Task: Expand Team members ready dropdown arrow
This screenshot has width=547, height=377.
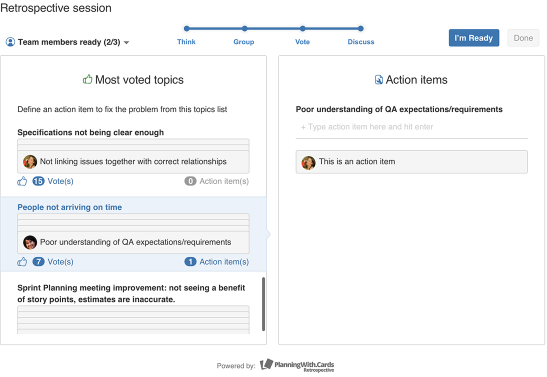Action: [126, 43]
